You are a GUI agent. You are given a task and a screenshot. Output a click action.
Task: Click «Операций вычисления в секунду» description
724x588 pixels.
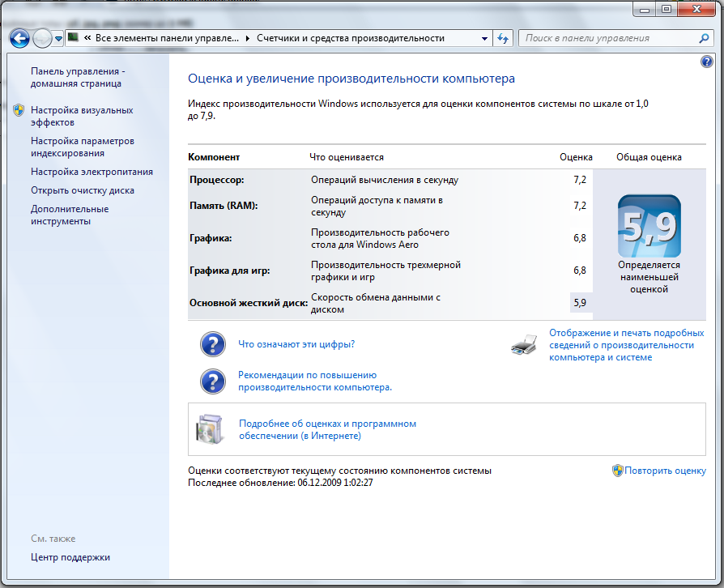385,180
